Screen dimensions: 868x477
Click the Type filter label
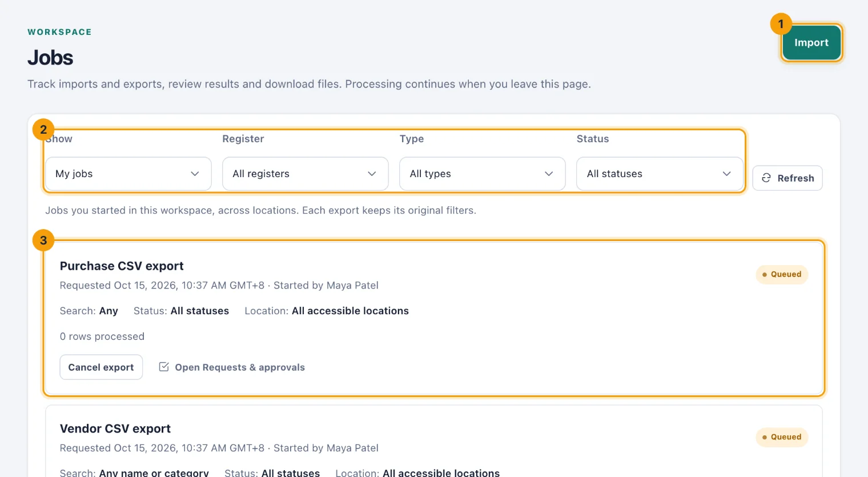[412, 139]
